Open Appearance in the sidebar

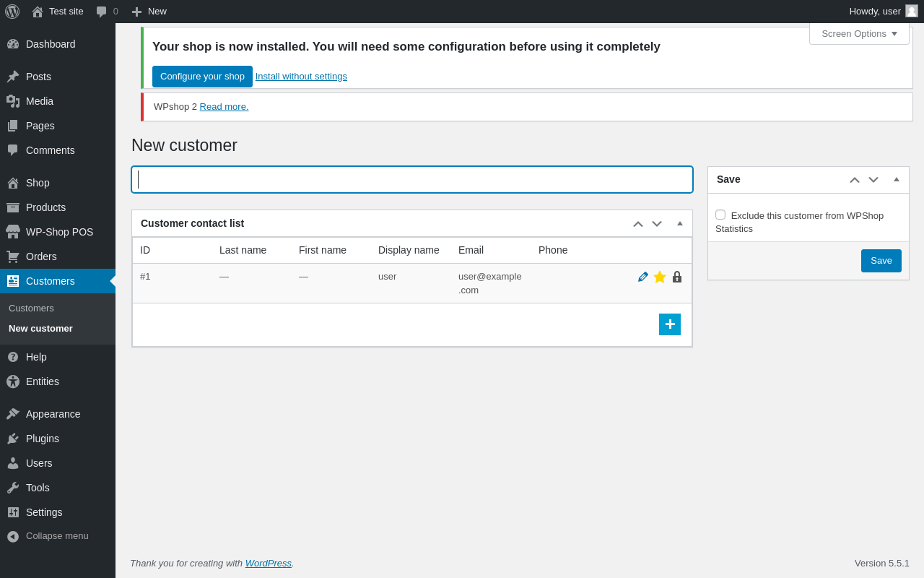[58, 414]
